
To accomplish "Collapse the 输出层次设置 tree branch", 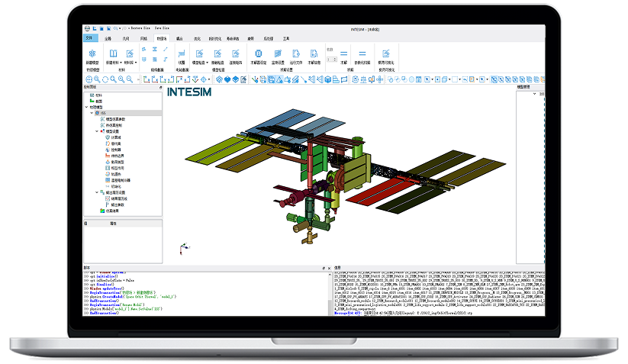I will click(x=97, y=192).
